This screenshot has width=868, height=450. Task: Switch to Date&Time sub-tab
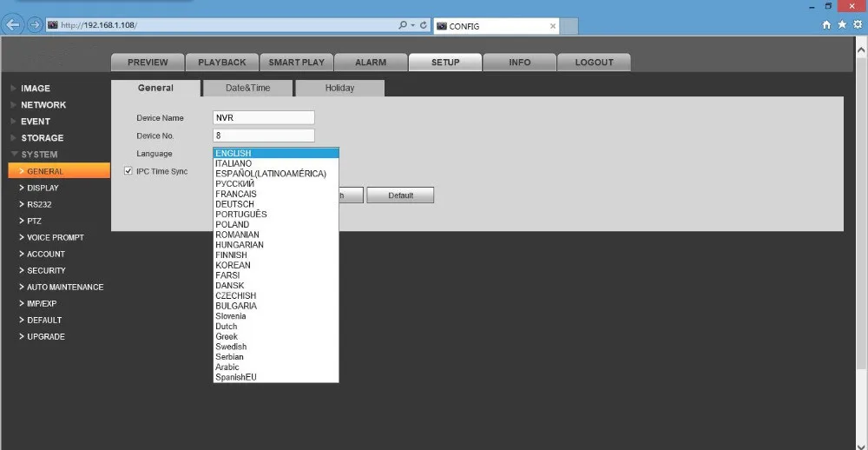point(247,88)
